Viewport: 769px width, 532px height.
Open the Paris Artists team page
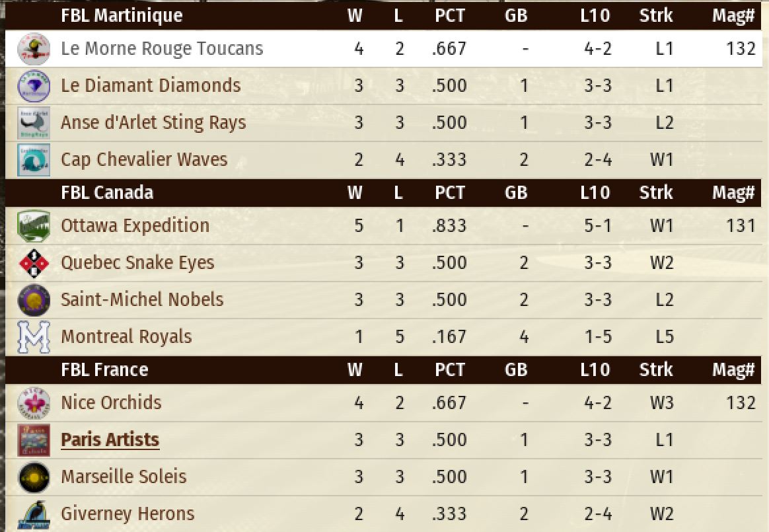click(x=110, y=440)
